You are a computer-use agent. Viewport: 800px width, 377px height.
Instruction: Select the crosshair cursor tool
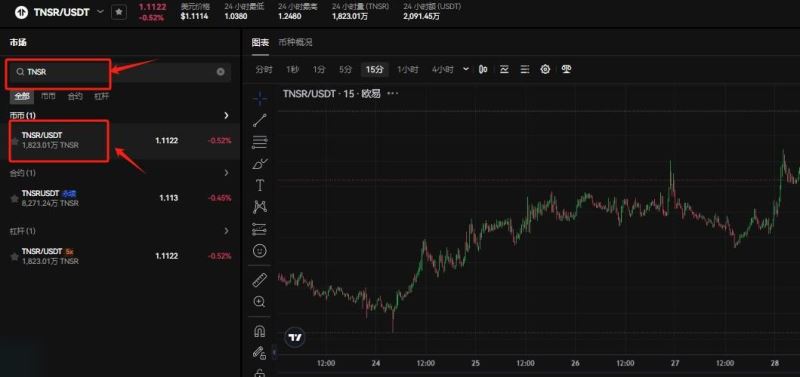[x=260, y=98]
